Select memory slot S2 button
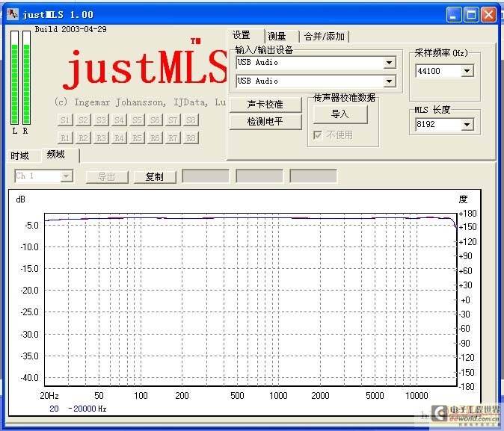 [83, 120]
